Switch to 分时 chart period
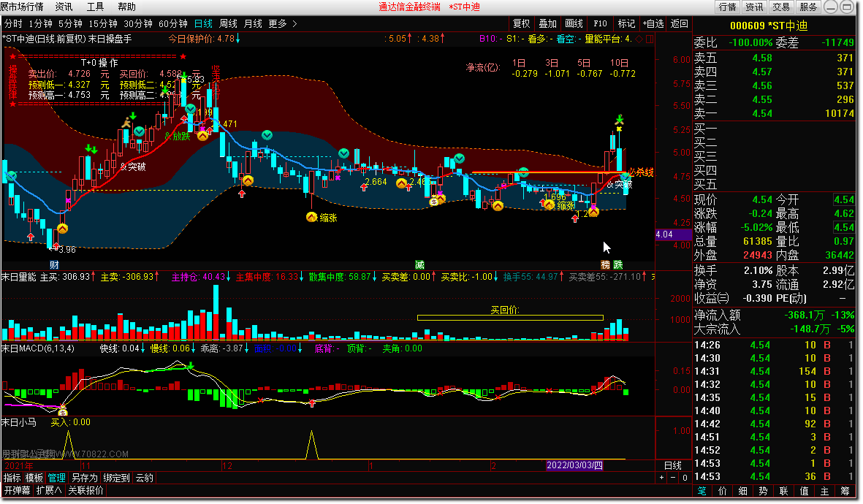 pos(13,23)
